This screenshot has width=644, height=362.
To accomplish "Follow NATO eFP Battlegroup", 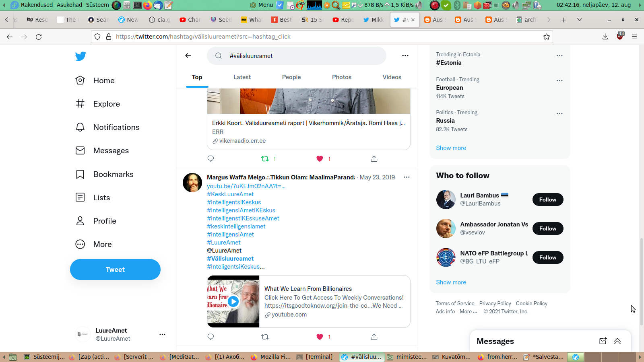I will tap(548, 257).
